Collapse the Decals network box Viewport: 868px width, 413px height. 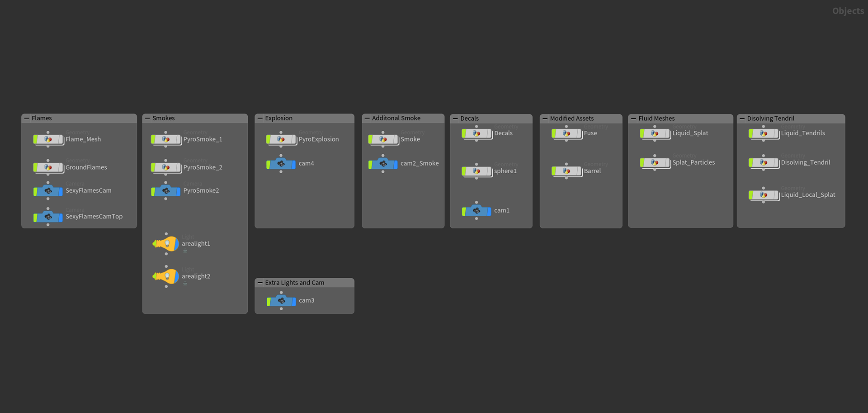click(455, 119)
